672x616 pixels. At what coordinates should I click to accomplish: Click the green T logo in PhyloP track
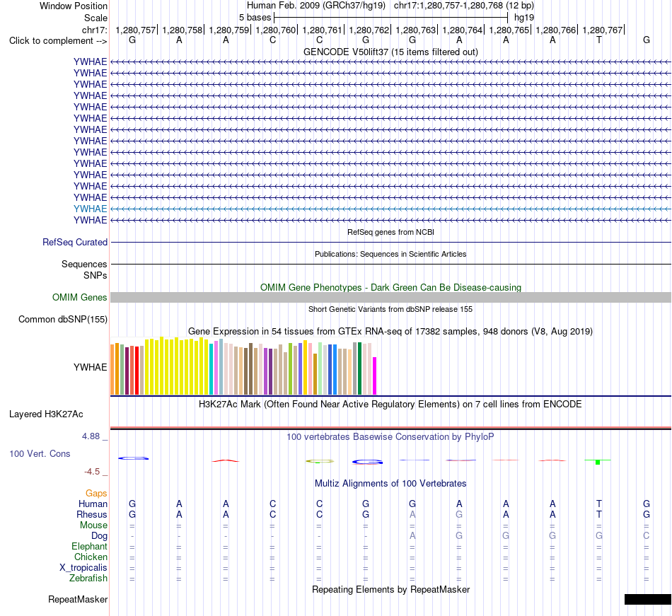tap(598, 461)
